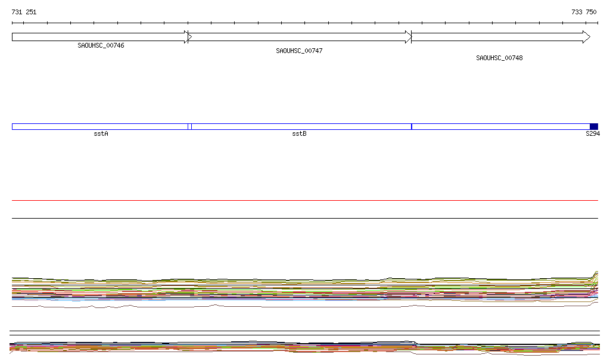Click the sstA segment box
The height and width of the screenshot is (364, 610).
click(99, 126)
